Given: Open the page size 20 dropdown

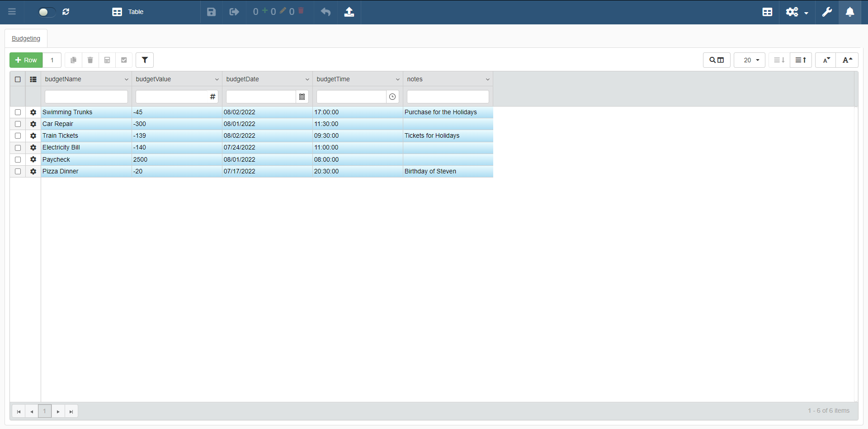Looking at the screenshot, I should coord(750,60).
